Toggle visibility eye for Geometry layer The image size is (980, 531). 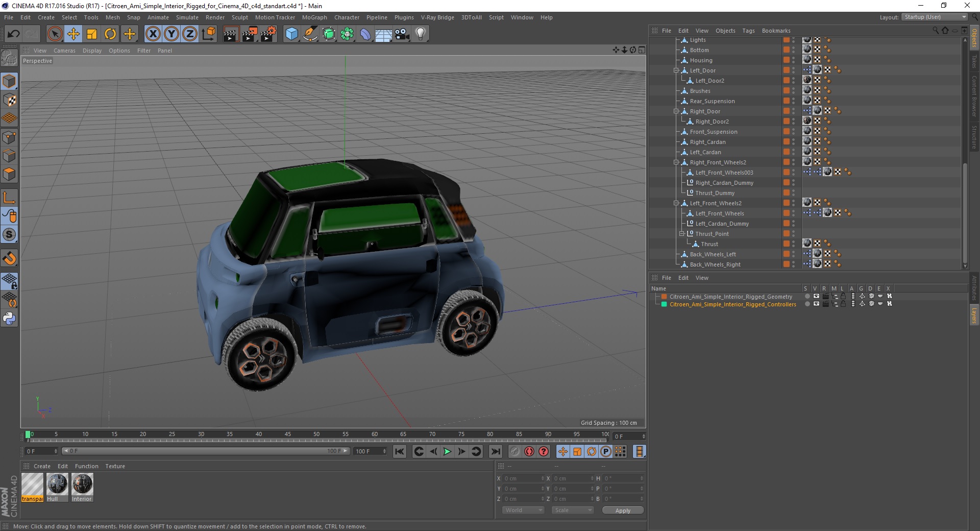point(816,296)
